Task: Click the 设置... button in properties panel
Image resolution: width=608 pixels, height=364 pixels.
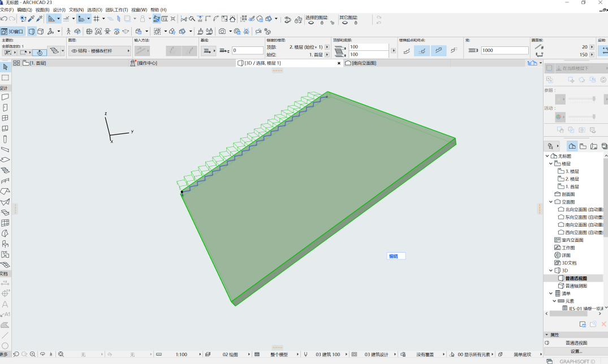Action: pos(576,351)
